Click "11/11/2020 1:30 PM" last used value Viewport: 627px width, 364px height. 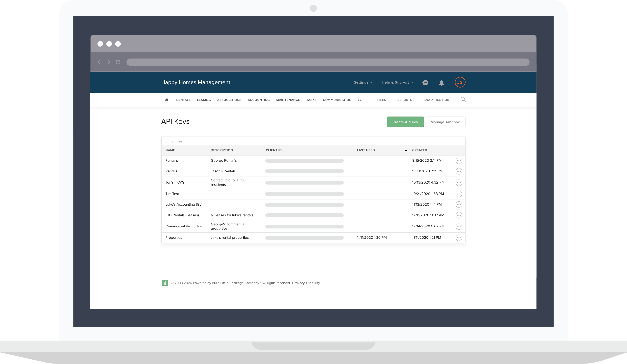tap(372, 238)
